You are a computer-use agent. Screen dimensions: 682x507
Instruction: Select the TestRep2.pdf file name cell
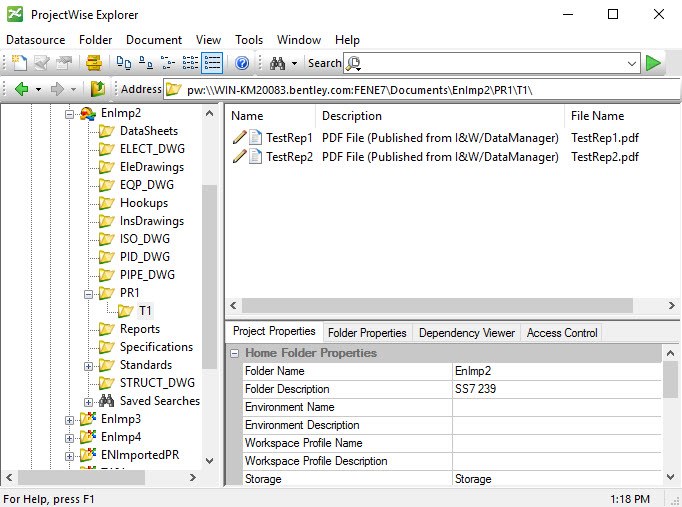tap(605, 157)
